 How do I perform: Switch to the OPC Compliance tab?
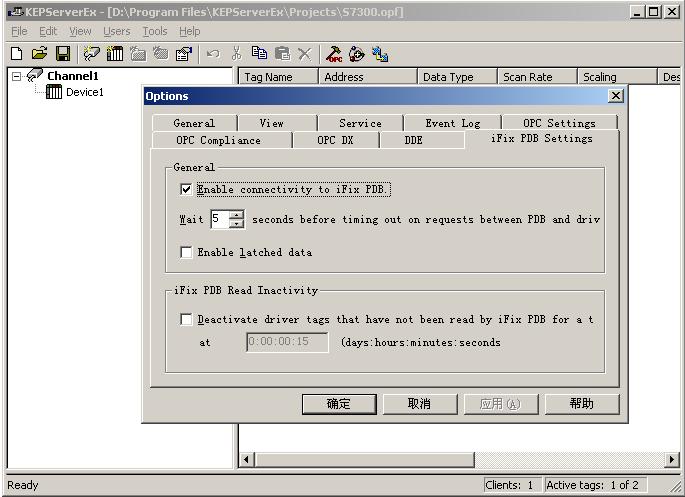click(222, 140)
